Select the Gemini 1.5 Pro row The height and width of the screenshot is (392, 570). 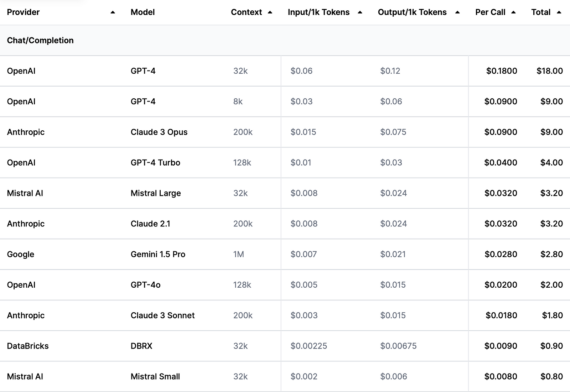(x=158, y=254)
